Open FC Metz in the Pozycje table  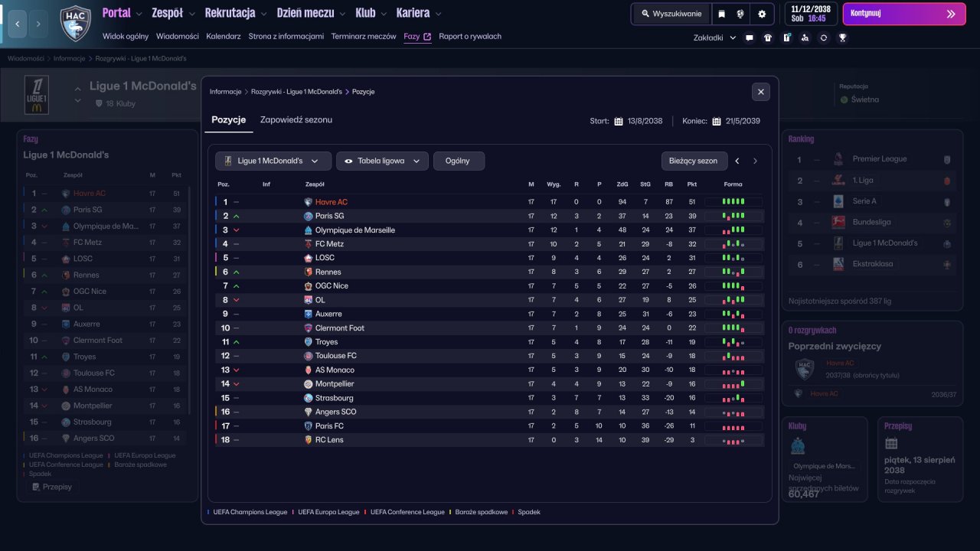point(329,244)
